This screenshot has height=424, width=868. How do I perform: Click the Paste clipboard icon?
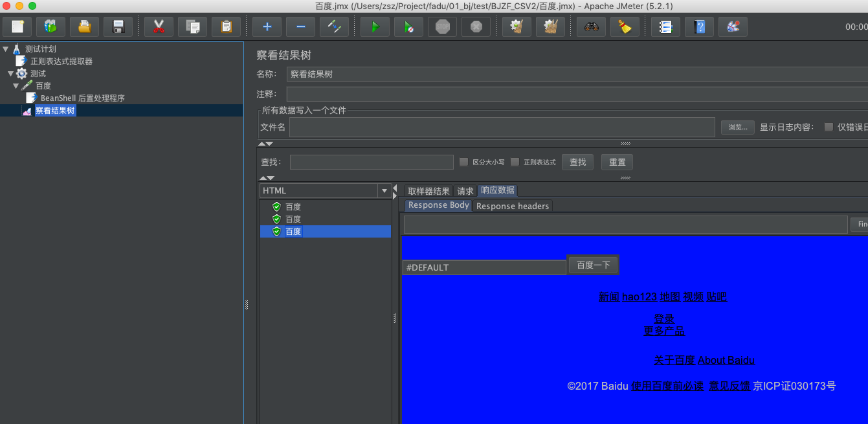[226, 27]
